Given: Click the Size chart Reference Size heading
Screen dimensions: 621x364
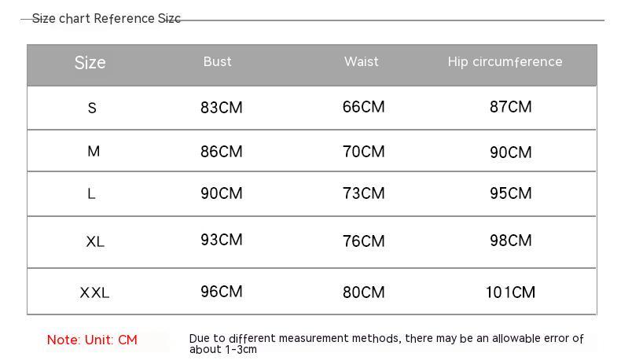Looking at the screenshot, I should point(106,19).
